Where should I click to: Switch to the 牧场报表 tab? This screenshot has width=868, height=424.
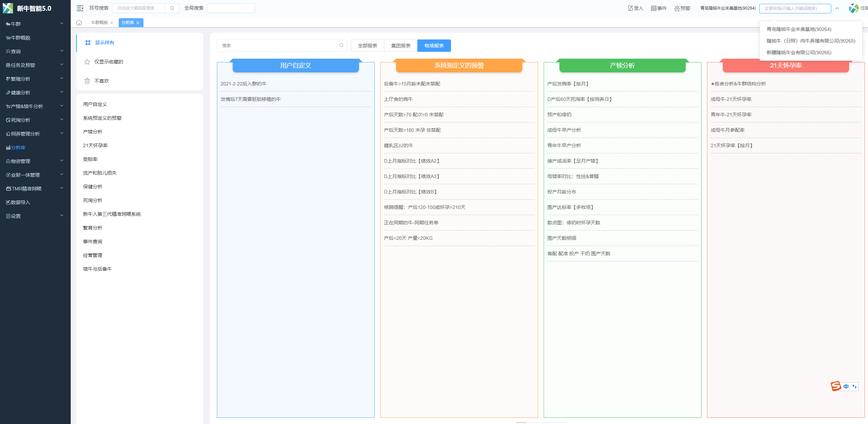tap(434, 46)
